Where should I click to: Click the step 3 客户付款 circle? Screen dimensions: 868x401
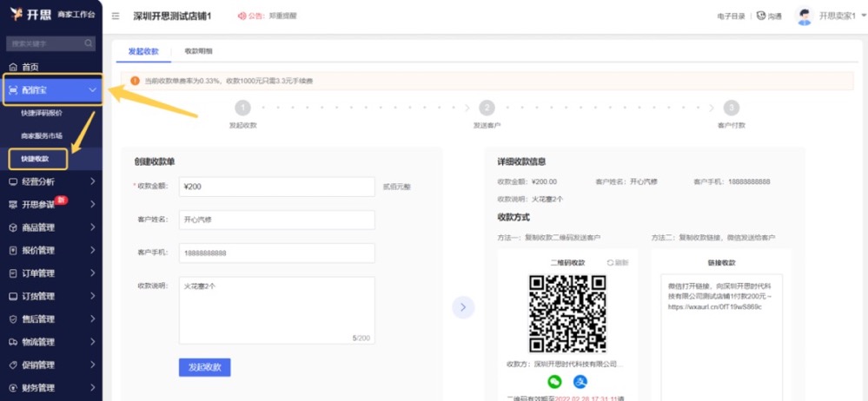pyautogui.click(x=732, y=108)
